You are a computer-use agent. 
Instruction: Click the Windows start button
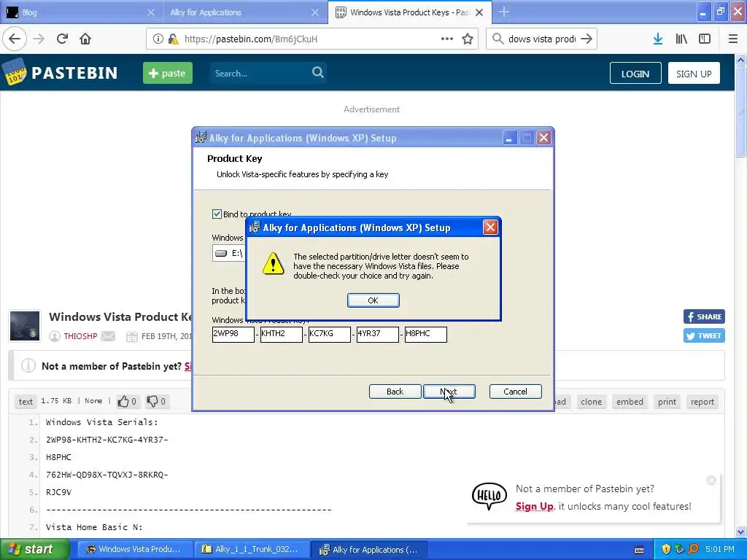pos(34,550)
